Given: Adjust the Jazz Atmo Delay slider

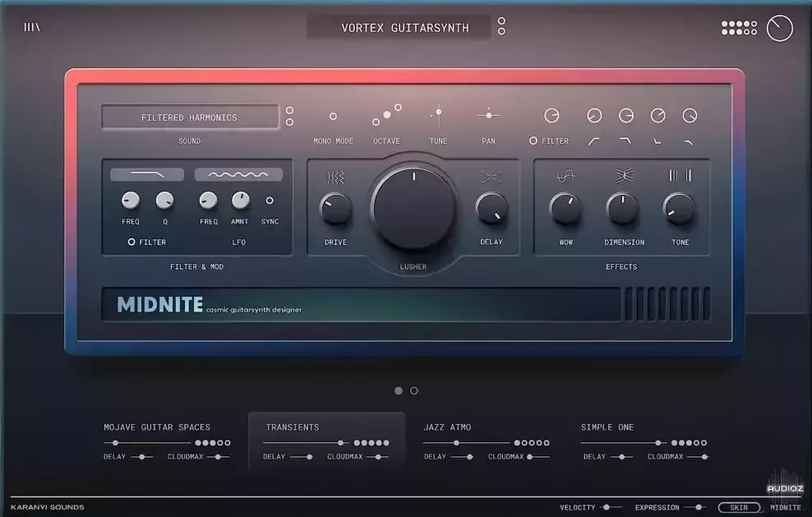Looking at the screenshot, I should pyautogui.click(x=462, y=457).
